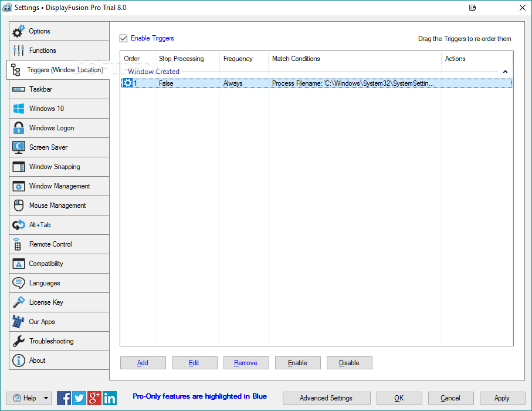The width and height of the screenshot is (532, 411).
Task: Click the trigger row gear icon
Action: click(x=127, y=83)
